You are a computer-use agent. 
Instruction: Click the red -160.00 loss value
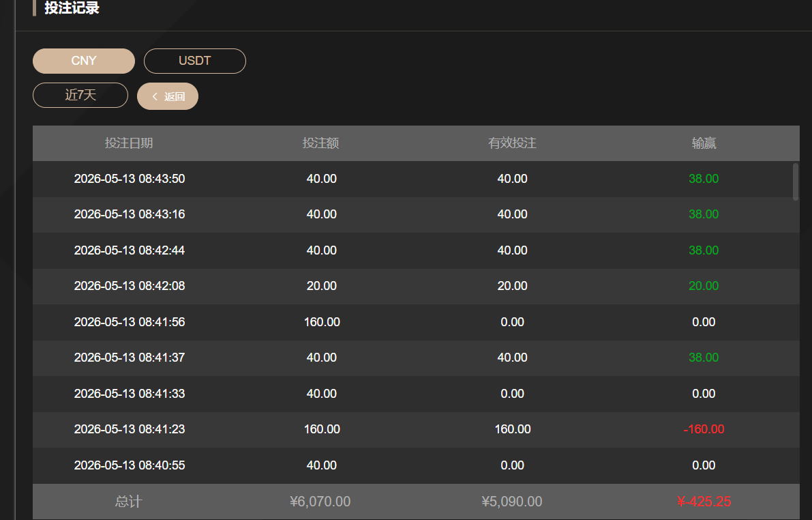[x=704, y=429]
